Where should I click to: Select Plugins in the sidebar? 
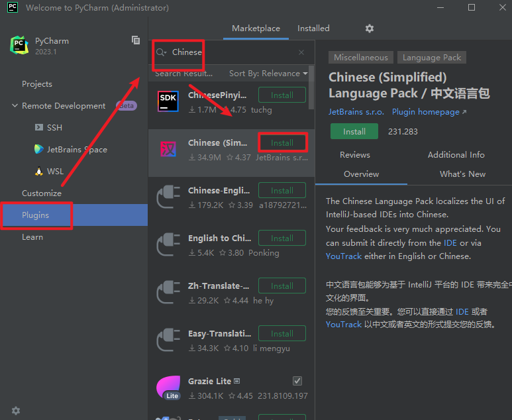point(74,215)
